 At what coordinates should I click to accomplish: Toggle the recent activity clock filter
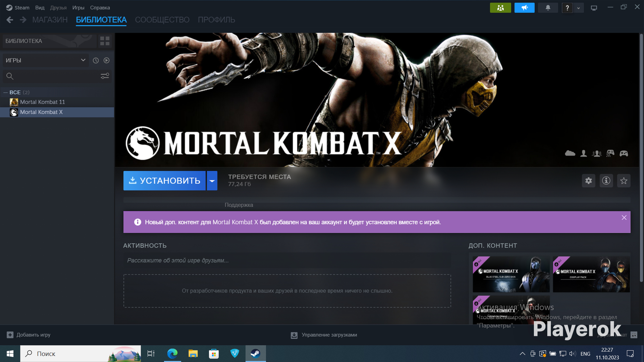tap(96, 60)
